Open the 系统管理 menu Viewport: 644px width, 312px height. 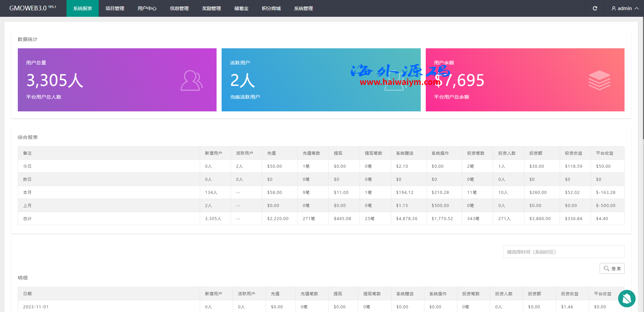point(303,8)
